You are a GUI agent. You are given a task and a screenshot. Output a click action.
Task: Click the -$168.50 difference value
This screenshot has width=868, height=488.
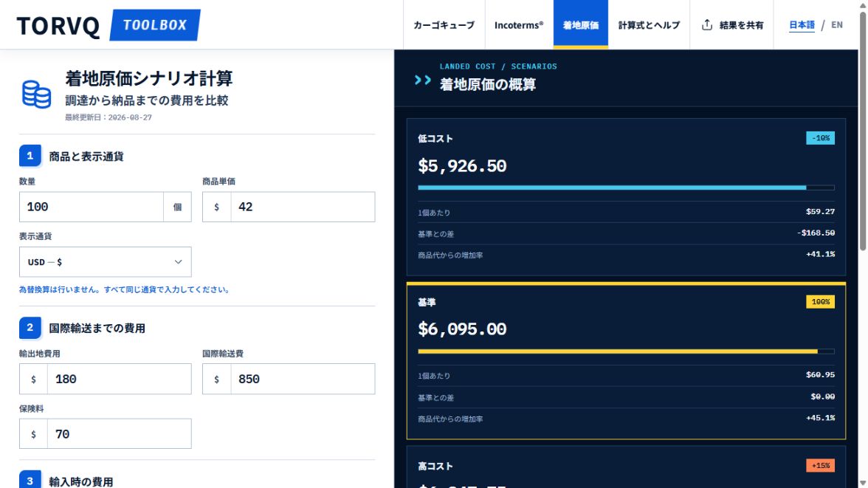tap(816, 233)
